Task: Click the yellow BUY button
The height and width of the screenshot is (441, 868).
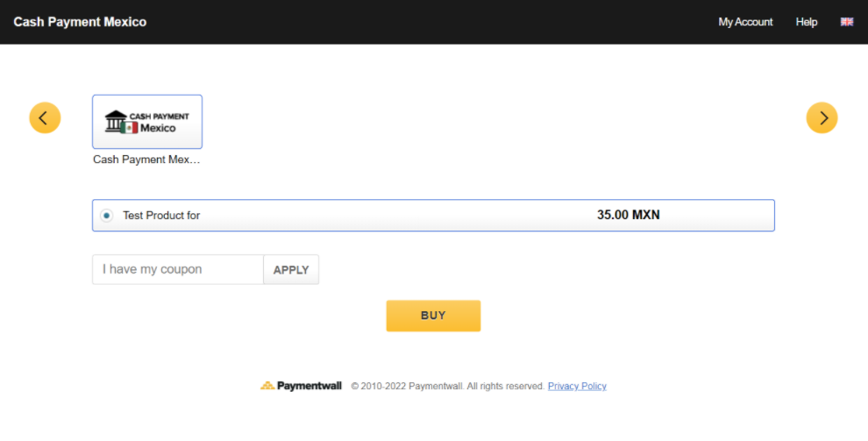Action: [433, 316]
